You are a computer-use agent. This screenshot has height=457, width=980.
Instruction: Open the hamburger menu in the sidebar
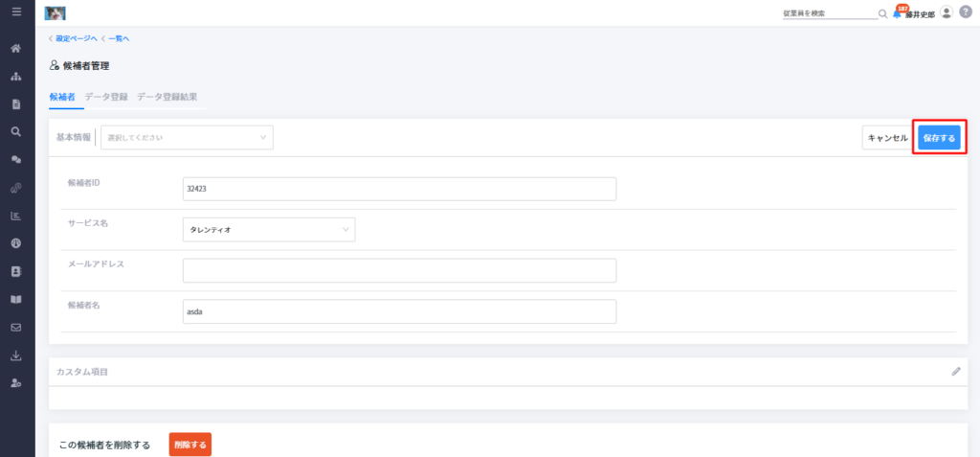point(17,11)
